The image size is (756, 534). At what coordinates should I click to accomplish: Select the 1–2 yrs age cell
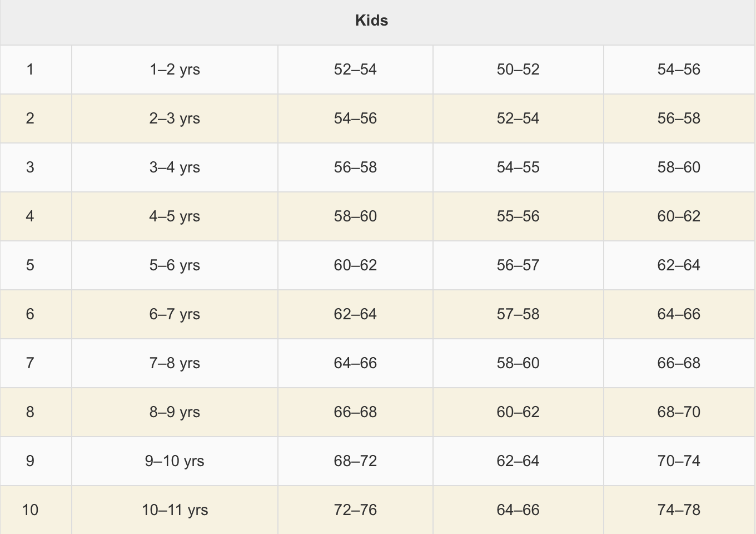[x=175, y=70]
